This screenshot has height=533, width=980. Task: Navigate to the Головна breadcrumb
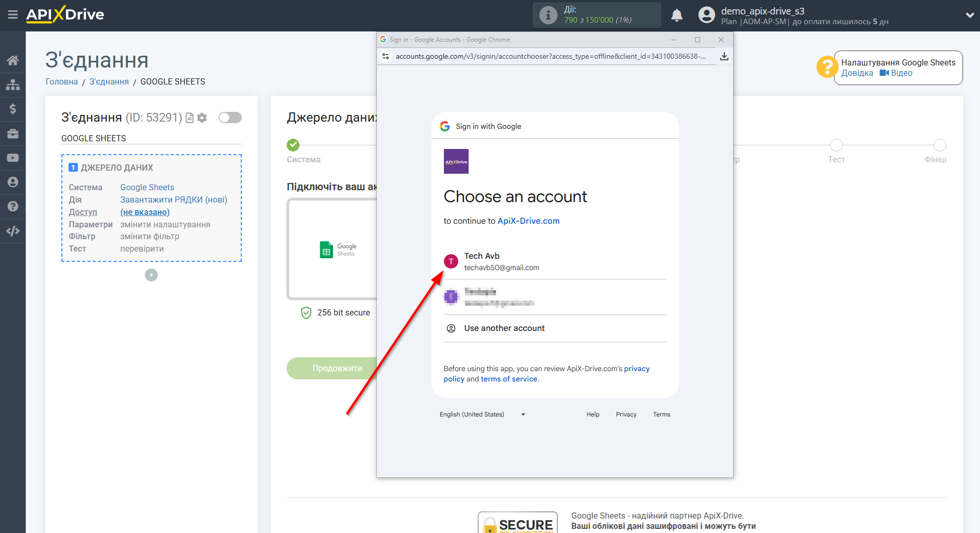61,81
